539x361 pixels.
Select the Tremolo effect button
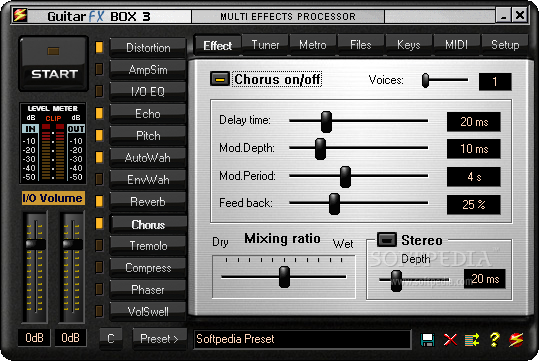click(x=148, y=246)
